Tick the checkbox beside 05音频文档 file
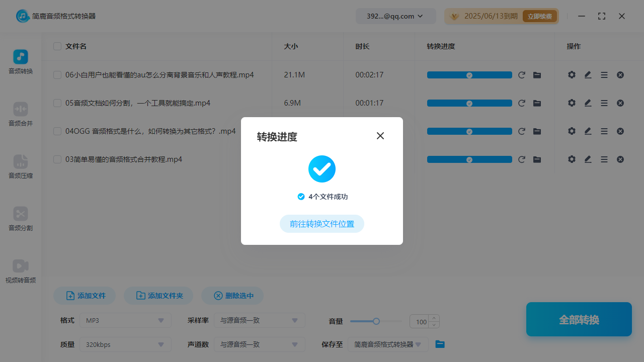 coord(57,103)
